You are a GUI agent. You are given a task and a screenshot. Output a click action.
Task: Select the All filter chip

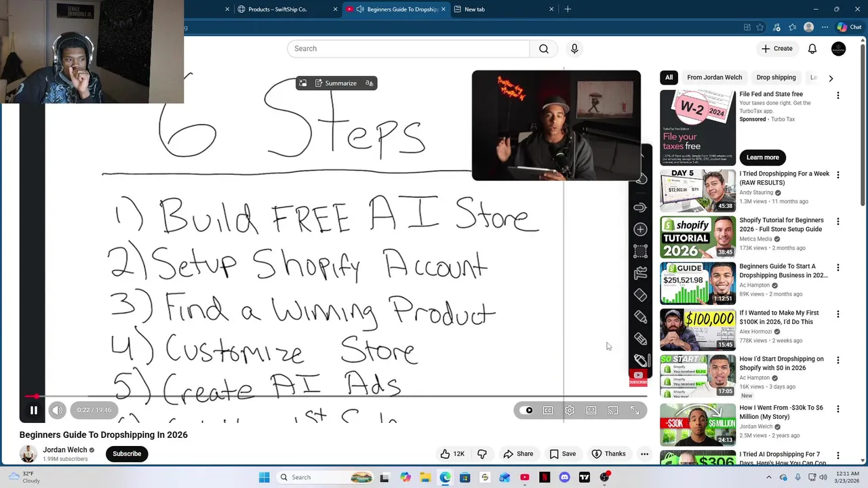(669, 77)
